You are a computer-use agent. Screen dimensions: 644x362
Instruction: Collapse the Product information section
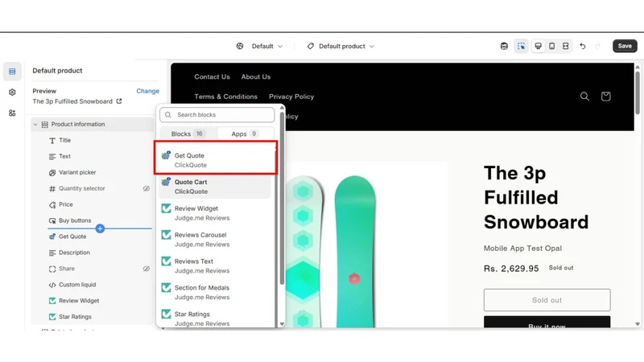point(35,125)
